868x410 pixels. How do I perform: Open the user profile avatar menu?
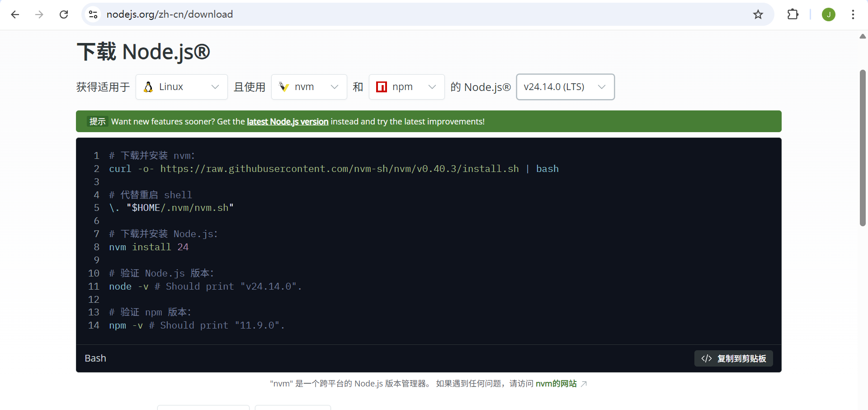[829, 14]
